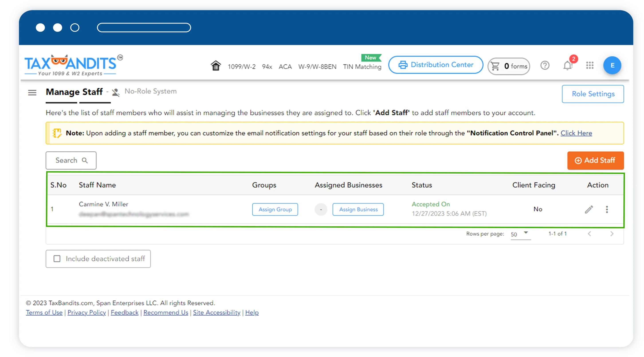Open the hamburger menu beside Manage Staff

click(32, 93)
